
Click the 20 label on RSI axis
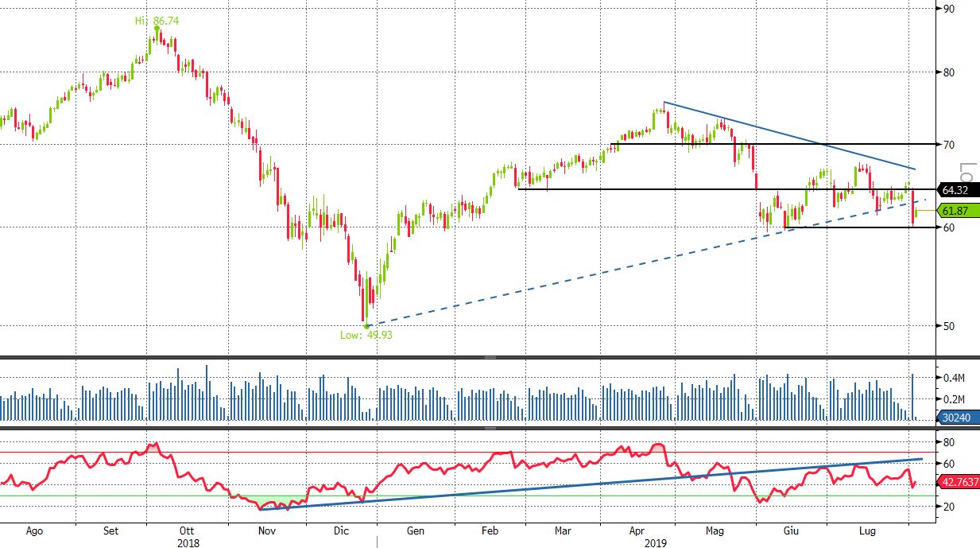tap(949, 507)
